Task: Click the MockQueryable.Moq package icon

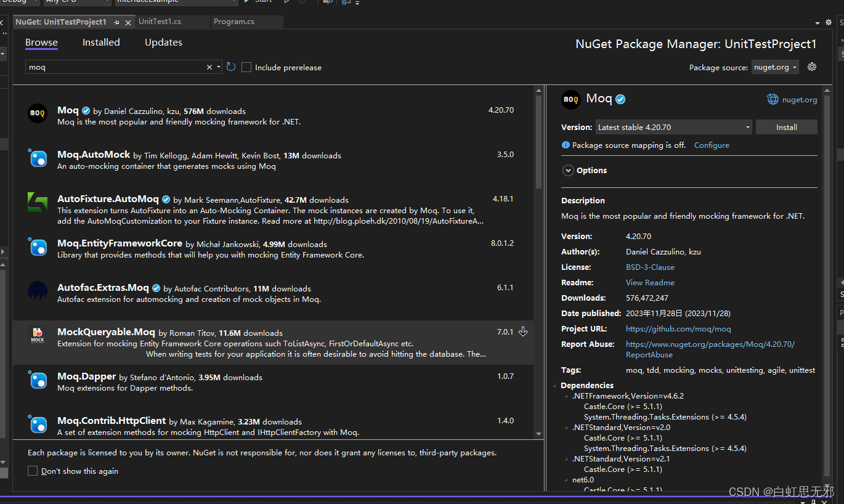Action: pos(38,335)
